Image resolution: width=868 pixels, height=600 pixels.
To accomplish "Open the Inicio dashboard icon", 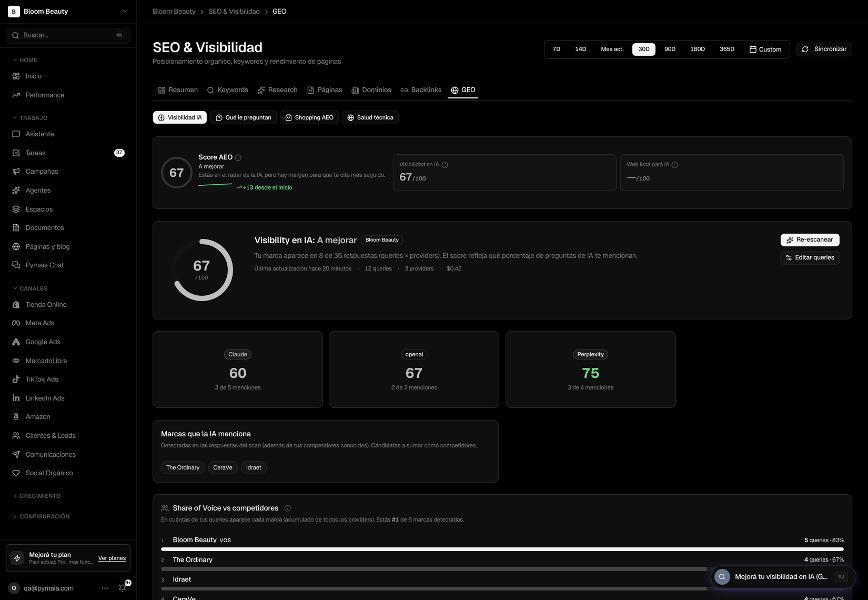I will pyautogui.click(x=16, y=76).
